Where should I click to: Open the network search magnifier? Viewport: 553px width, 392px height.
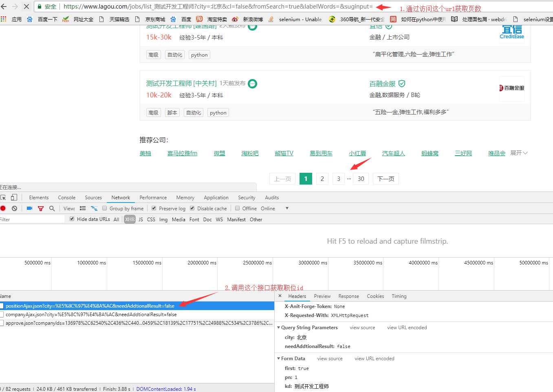point(52,208)
